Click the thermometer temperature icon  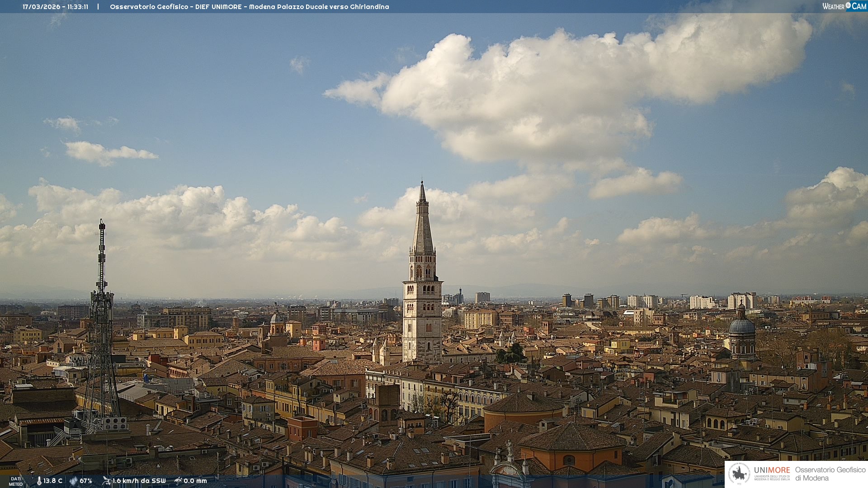tap(39, 481)
